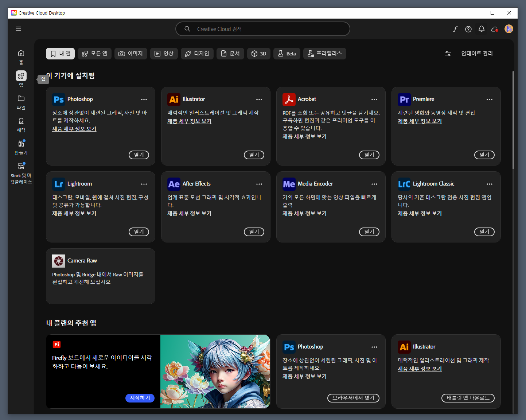
Task: Select the Beta tab
Action: [x=287, y=54]
